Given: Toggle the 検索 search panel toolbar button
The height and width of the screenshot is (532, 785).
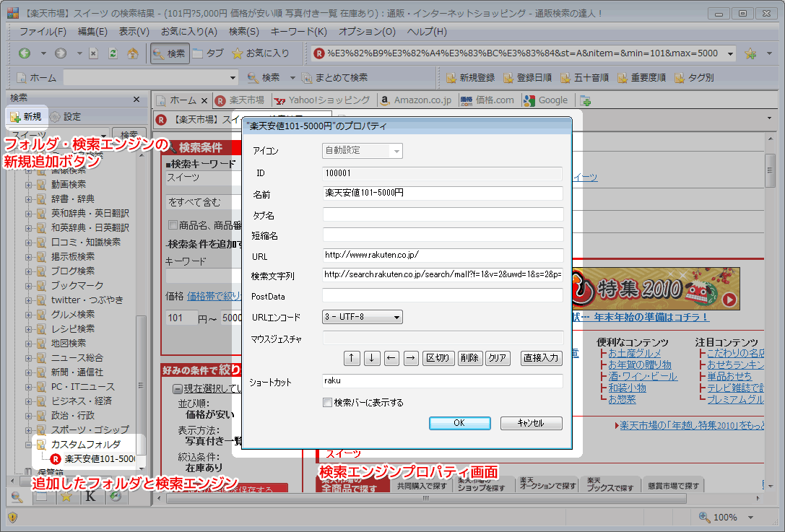Looking at the screenshot, I should pyautogui.click(x=170, y=53).
